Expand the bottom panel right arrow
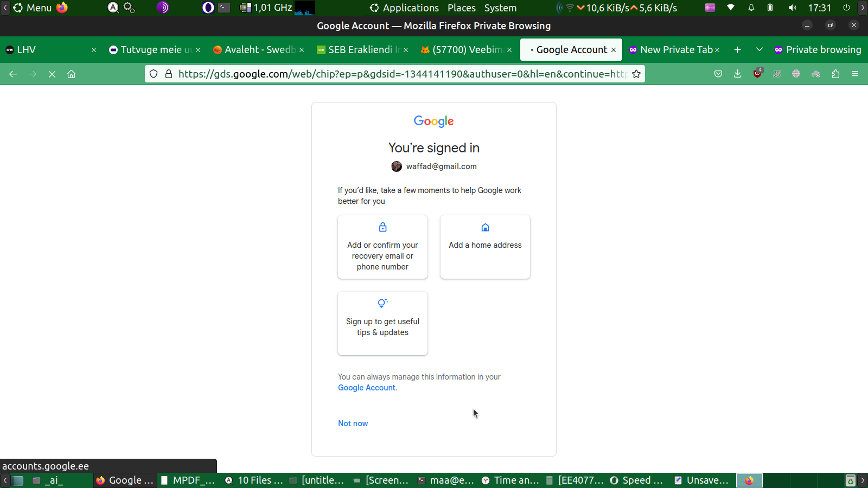The height and width of the screenshot is (488, 868). pos(863,480)
